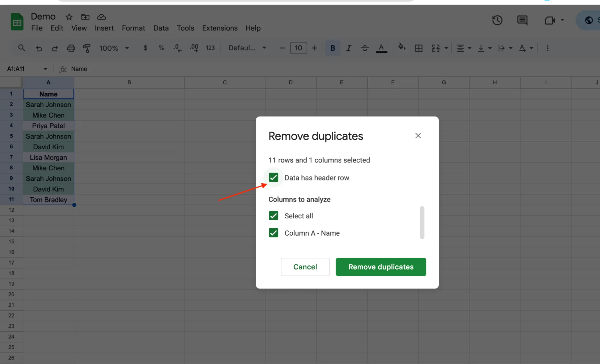Click the Redo icon
600x364 pixels.
(x=55, y=48)
